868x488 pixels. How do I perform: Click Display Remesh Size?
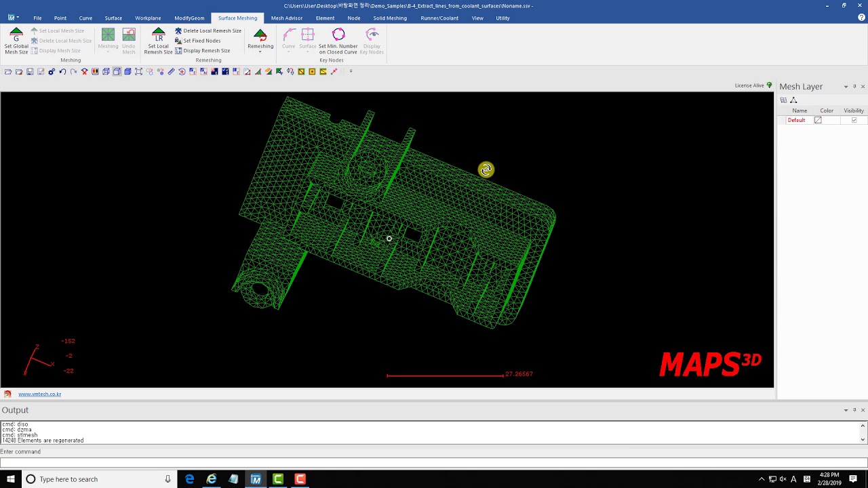click(x=202, y=51)
